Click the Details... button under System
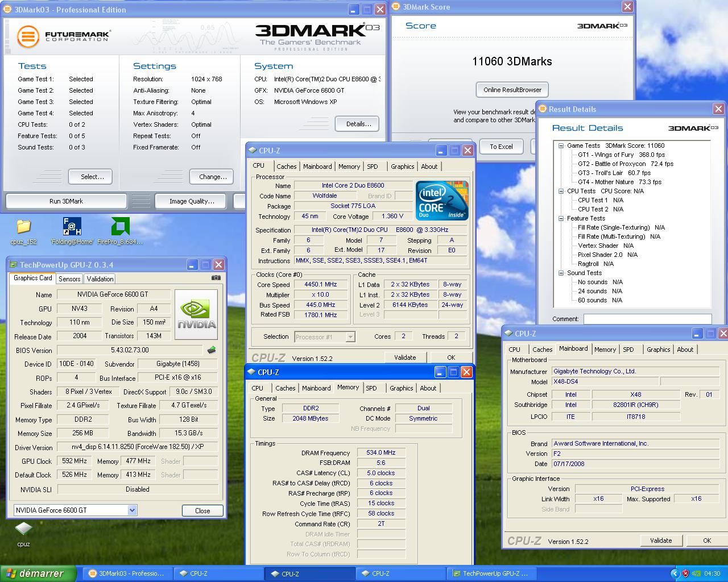Viewport: 728px width, 582px height. [x=358, y=124]
